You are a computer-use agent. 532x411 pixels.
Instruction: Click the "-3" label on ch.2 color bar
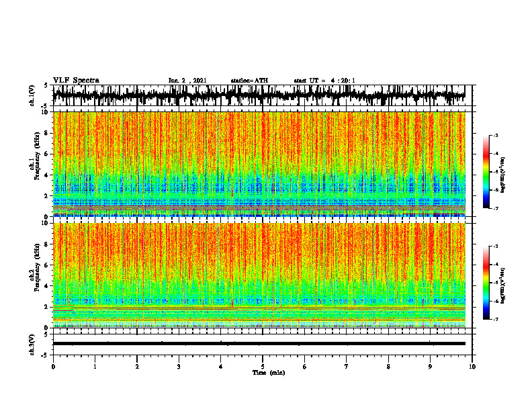pyautogui.click(x=496, y=246)
